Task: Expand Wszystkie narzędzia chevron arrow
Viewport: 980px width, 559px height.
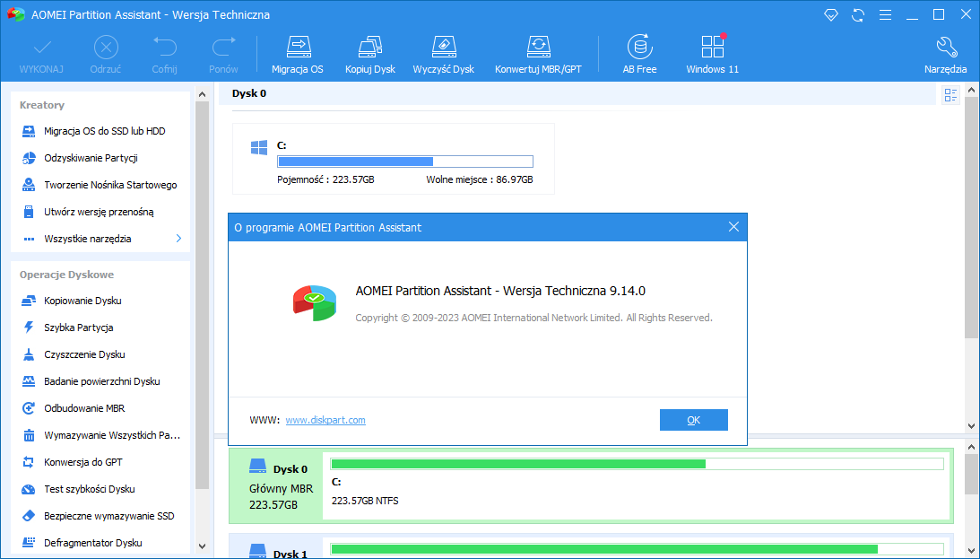Action: pyautogui.click(x=178, y=239)
